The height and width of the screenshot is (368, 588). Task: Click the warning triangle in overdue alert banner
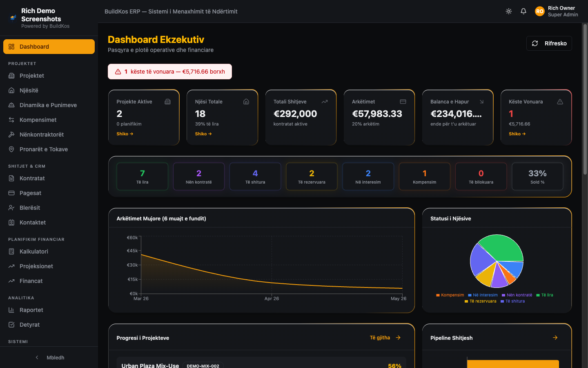(x=118, y=72)
